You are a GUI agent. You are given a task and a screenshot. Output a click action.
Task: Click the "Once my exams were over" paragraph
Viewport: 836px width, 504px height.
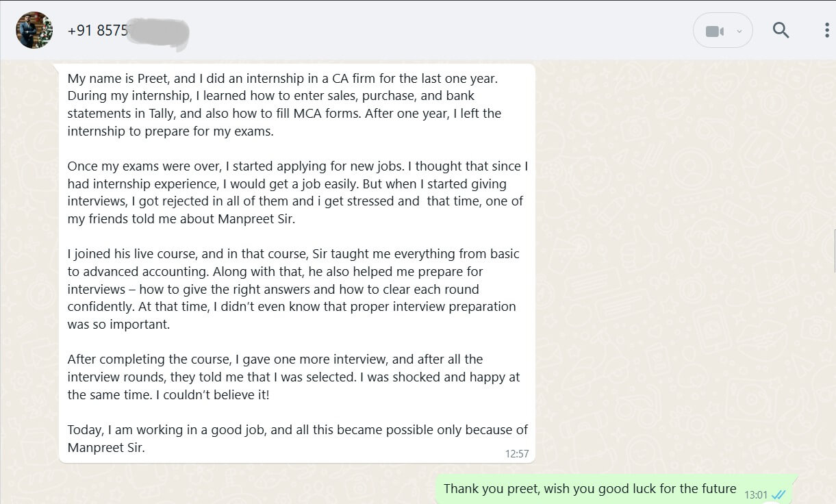[x=296, y=192]
